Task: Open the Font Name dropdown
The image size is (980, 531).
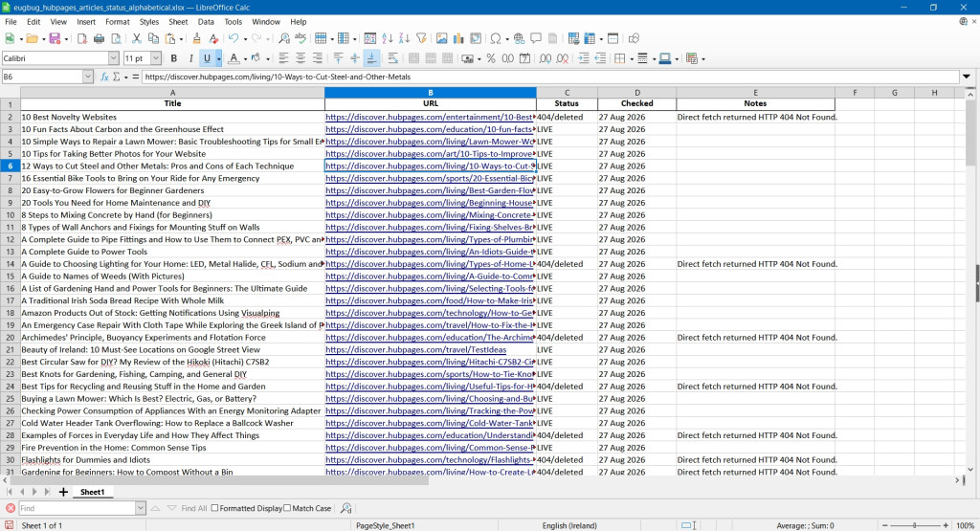Action: click(113, 58)
